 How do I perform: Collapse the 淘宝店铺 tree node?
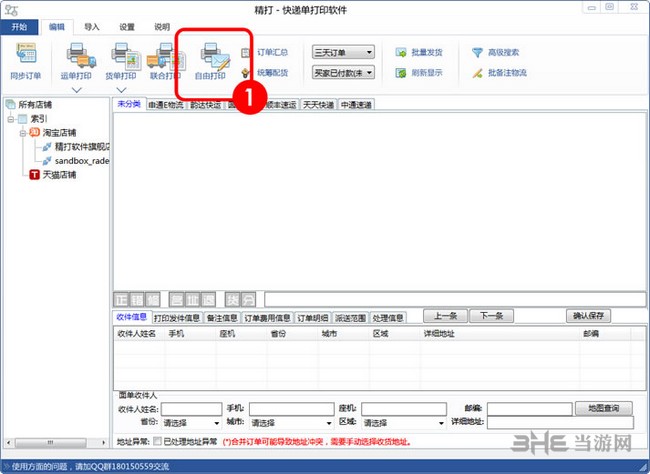point(23,133)
